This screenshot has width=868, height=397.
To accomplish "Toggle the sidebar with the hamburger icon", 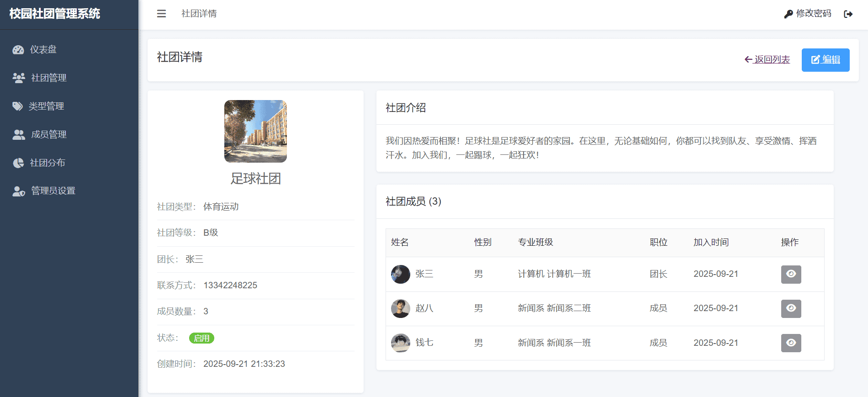I will 161,14.
